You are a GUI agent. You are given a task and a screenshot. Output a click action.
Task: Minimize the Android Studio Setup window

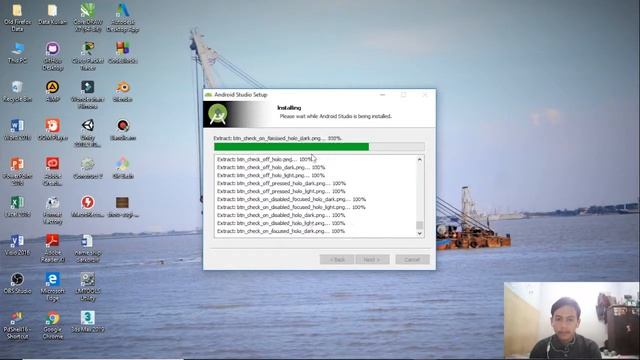click(x=382, y=95)
